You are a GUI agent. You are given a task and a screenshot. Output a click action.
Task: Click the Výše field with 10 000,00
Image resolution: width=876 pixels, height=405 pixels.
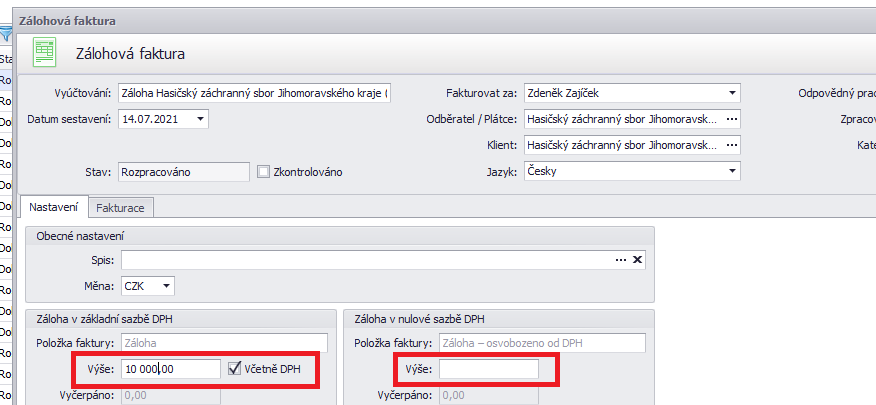(170, 369)
